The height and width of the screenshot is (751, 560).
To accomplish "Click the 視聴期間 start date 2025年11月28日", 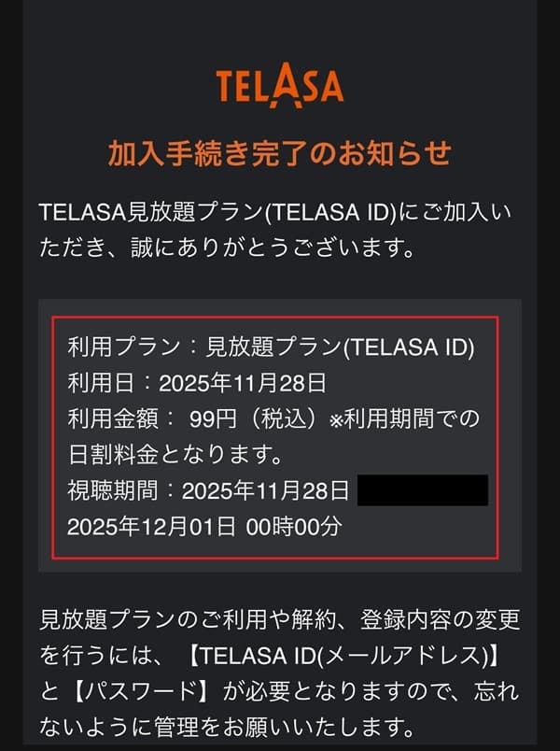I will pos(266,491).
